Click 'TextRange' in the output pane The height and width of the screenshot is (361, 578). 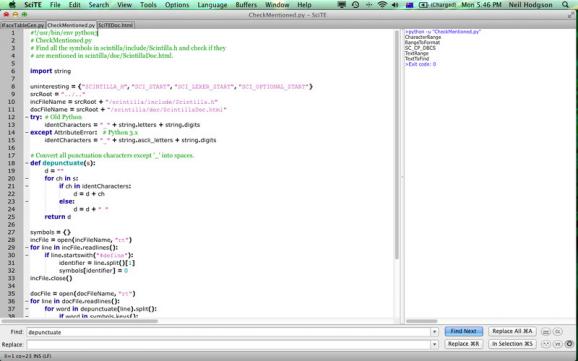pos(417,53)
